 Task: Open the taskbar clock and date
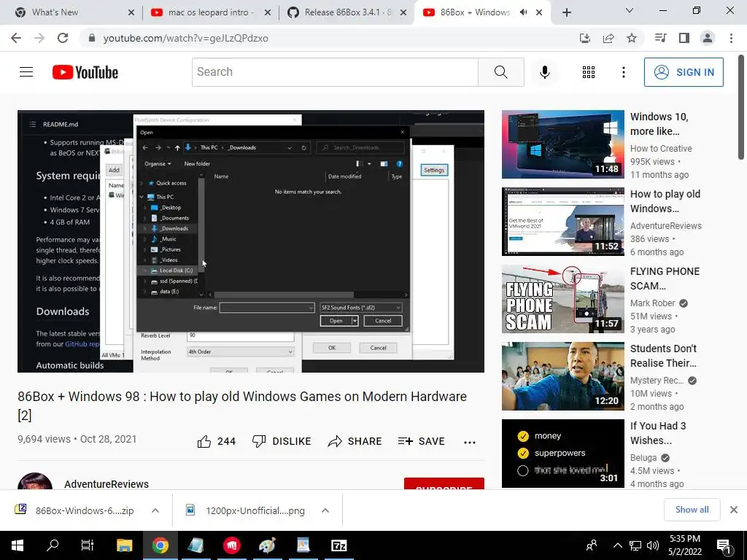pos(684,545)
